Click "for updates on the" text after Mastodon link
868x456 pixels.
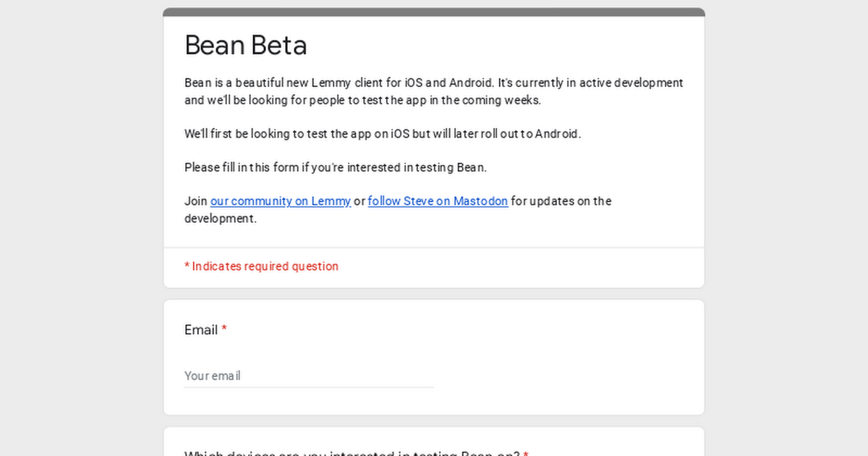click(x=561, y=201)
